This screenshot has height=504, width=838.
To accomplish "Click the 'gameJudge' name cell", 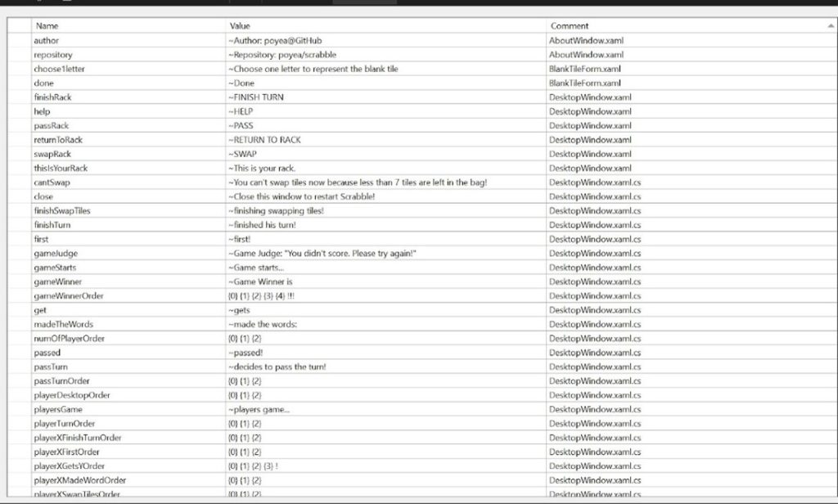I will (x=56, y=254).
